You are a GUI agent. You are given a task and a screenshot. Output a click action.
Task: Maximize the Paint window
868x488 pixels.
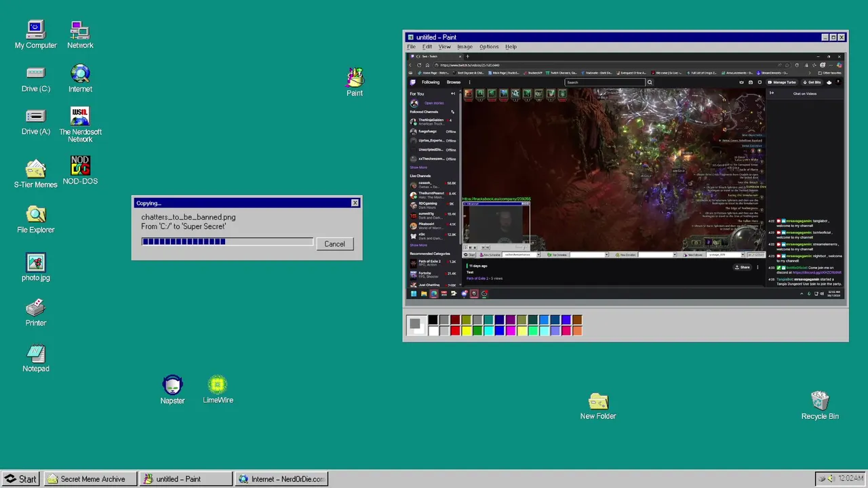coord(833,37)
